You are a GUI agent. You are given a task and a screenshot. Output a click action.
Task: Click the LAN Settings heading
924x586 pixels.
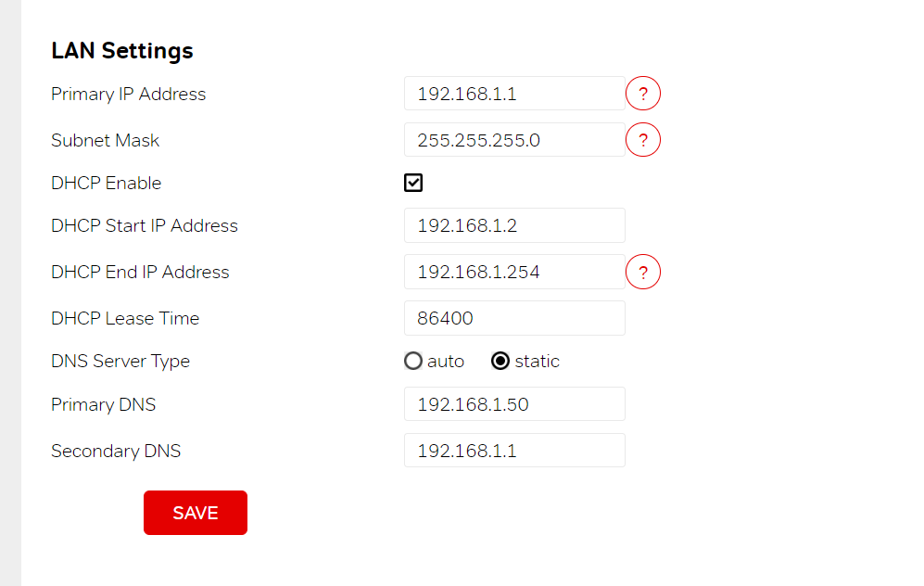click(122, 51)
